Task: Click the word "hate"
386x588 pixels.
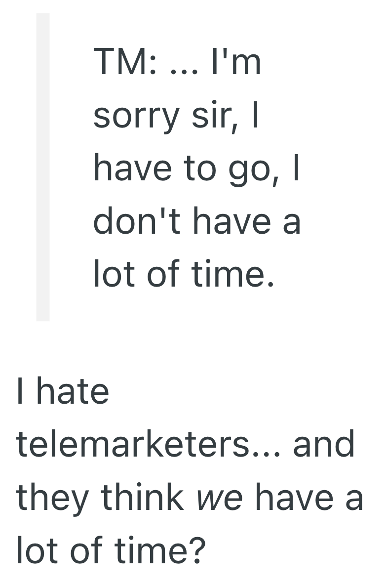Action: tap(77, 391)
